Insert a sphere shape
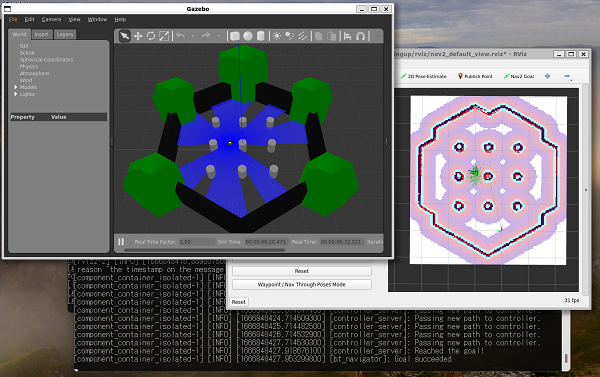The image size is (600, 377). point(248,36)
